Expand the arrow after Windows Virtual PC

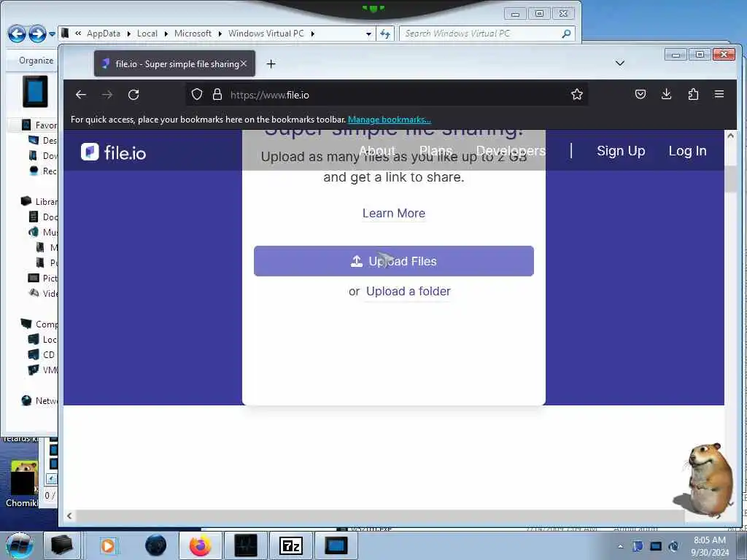pos(312,34)
